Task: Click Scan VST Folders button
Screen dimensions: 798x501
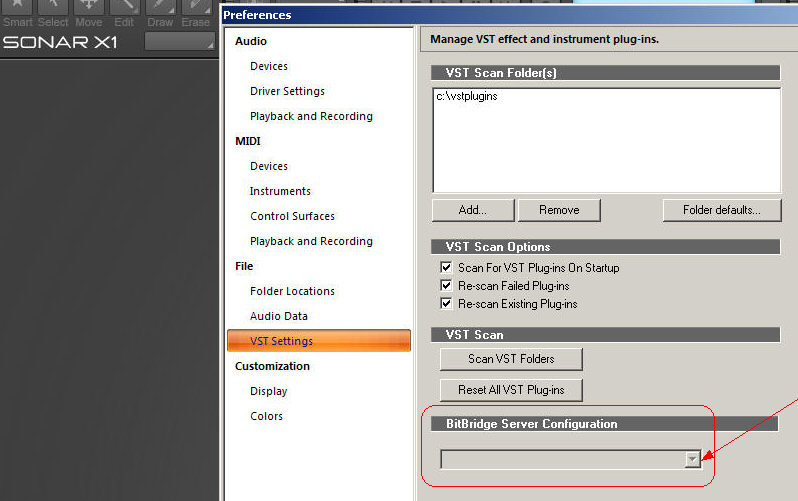Action: tap(511, 359)
